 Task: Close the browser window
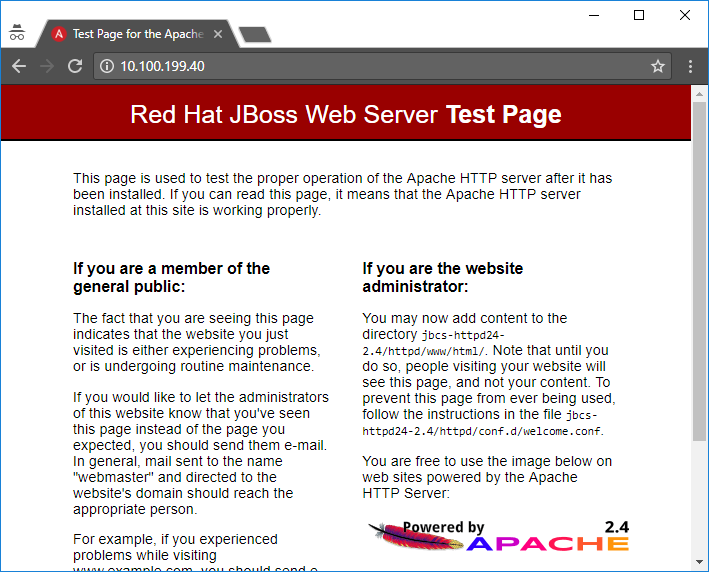pos(685,15)
